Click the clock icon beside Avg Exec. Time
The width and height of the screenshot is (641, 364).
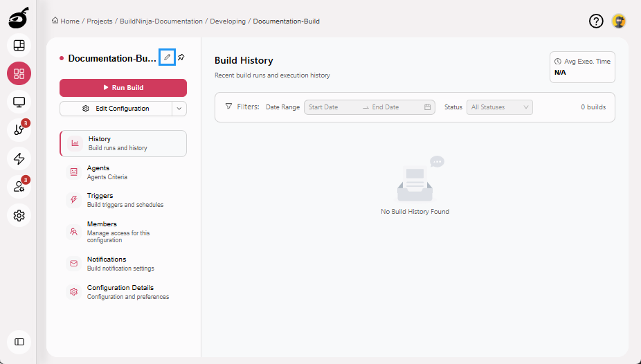[558, 62]
